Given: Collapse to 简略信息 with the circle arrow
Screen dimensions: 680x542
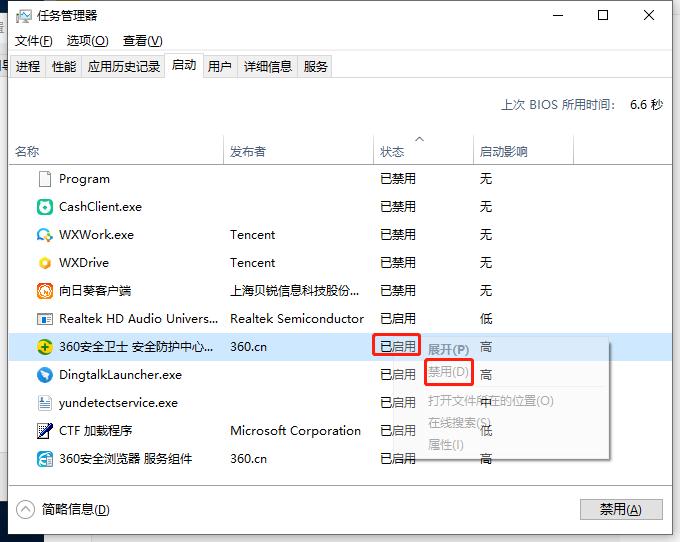Looking at the screenshot, I should click(25, 509).
